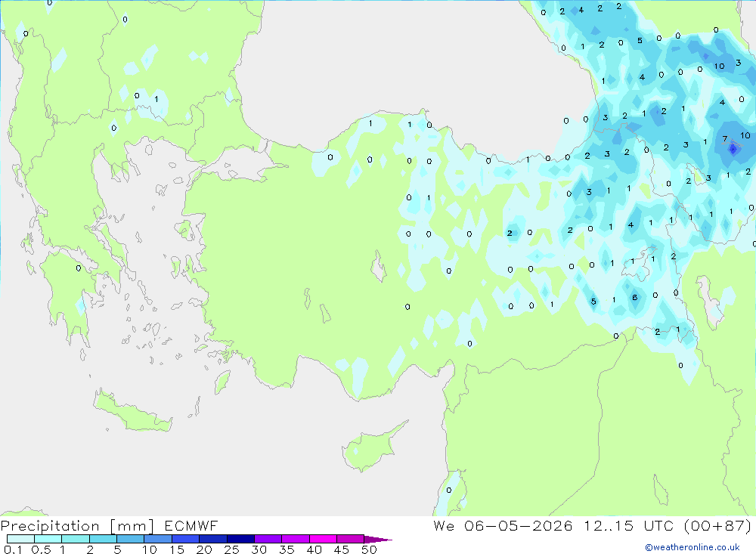This screenshot has height=554, width=756.
Task: Click the forecast date 'We 06-05-2026' text
Action: coord(503,525)
